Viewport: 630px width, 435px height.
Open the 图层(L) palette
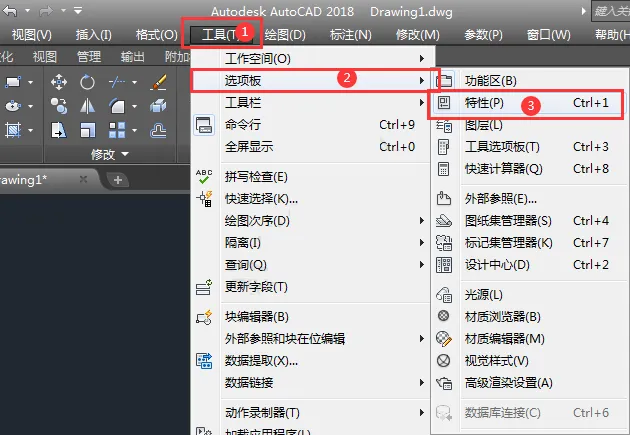click(529, 125)
